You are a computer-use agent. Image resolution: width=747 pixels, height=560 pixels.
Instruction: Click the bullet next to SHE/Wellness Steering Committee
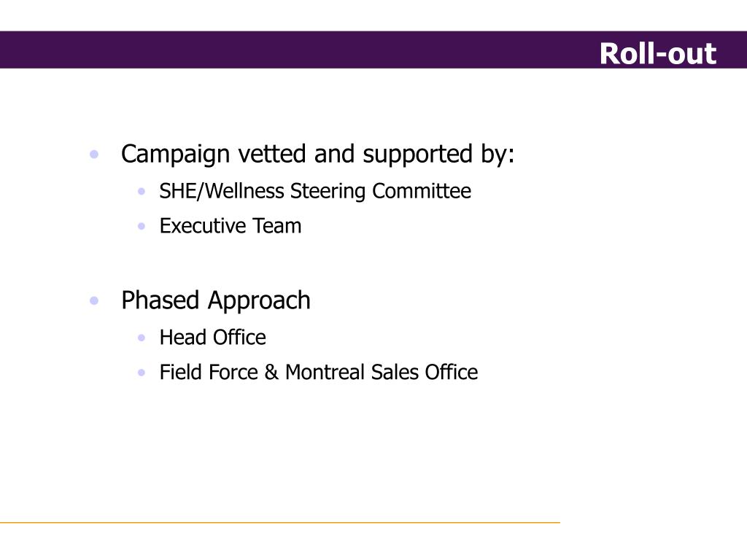[x=141, y=192]
